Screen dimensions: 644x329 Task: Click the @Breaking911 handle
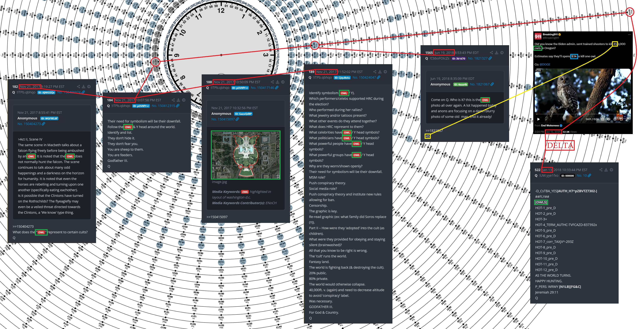pyautogui.click(x=551, y=38)
